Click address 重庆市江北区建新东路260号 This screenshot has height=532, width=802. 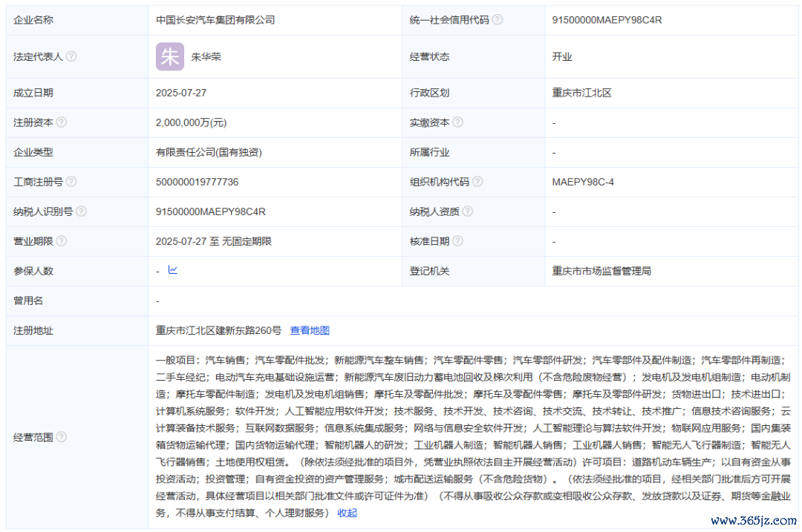pyautogui.click(x=218, y=331)
